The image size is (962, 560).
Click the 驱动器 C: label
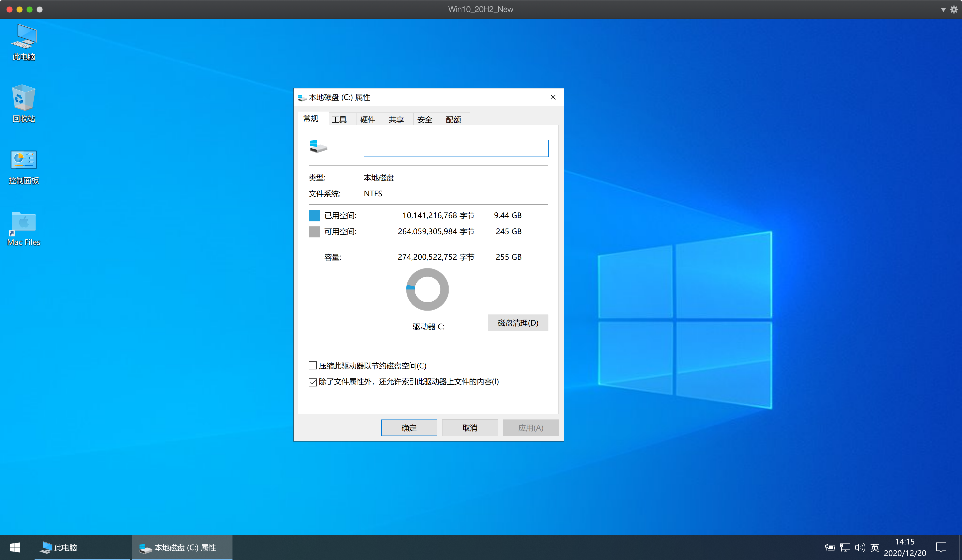[x=428, y=327]
